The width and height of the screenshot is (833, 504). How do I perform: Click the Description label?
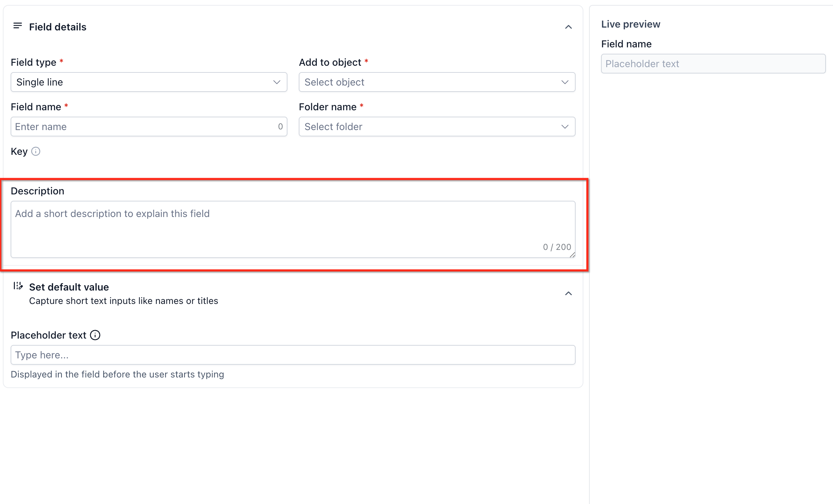click(x=37, y=191)
